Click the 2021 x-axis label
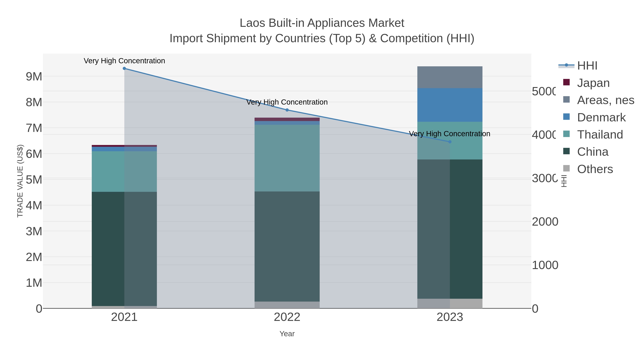The height and width of the screenshot is (362, 644). coord(124,317)
